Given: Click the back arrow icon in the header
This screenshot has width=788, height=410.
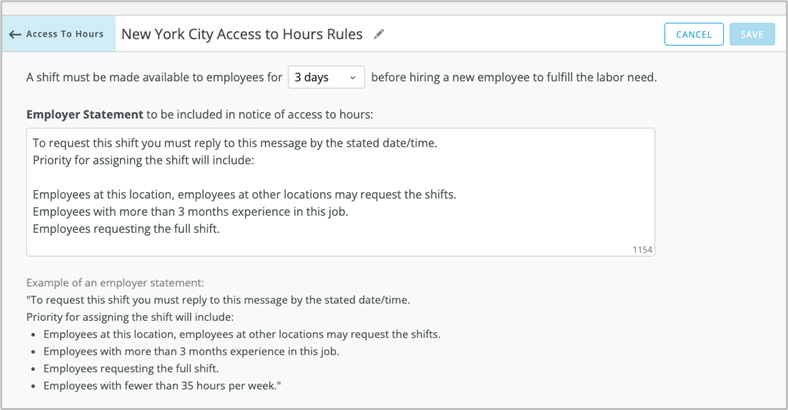Looking at the screenshot, I should click(15, 34).
